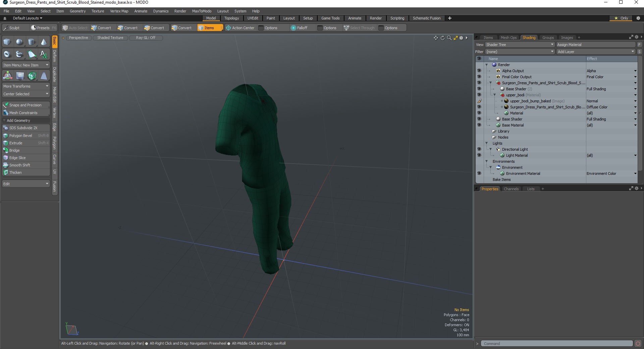Image resolution: width=644 pixels, height=349 pixels.
Task: Toggle visibility of Light Material
Action: coord(479,155)
